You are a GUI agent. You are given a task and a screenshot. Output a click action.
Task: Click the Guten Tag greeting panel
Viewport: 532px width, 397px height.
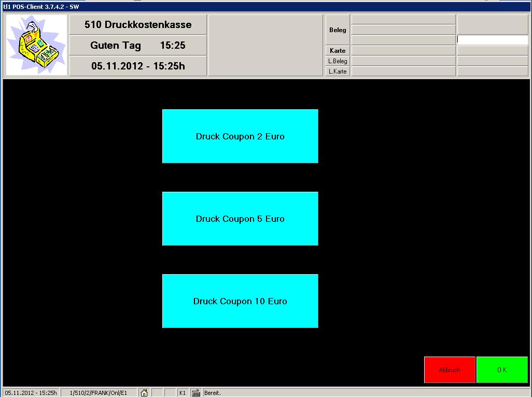[x=138, y=46]
